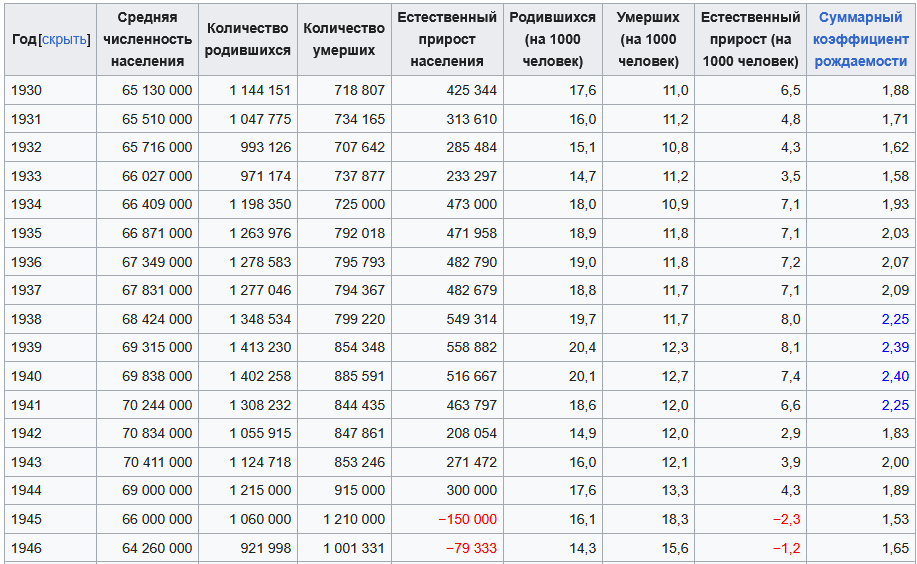
Task: Select the 1930 year cell
Action: [27, 90]
